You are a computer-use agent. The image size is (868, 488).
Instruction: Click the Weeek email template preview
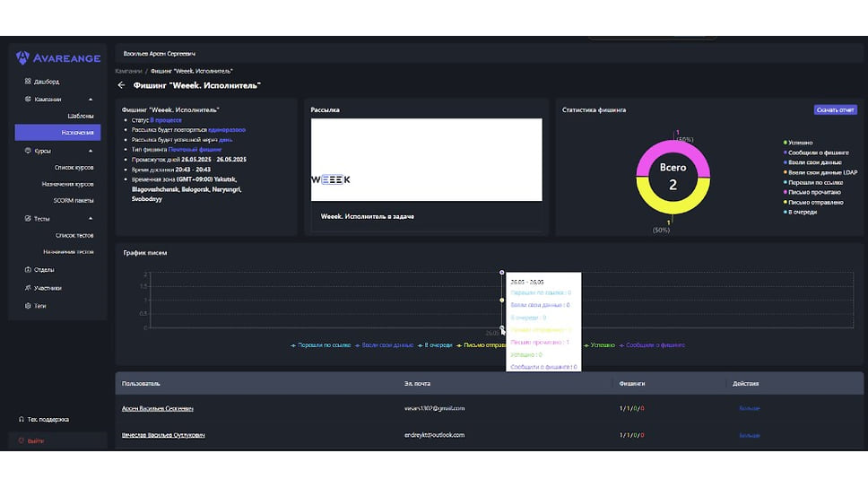426,160
